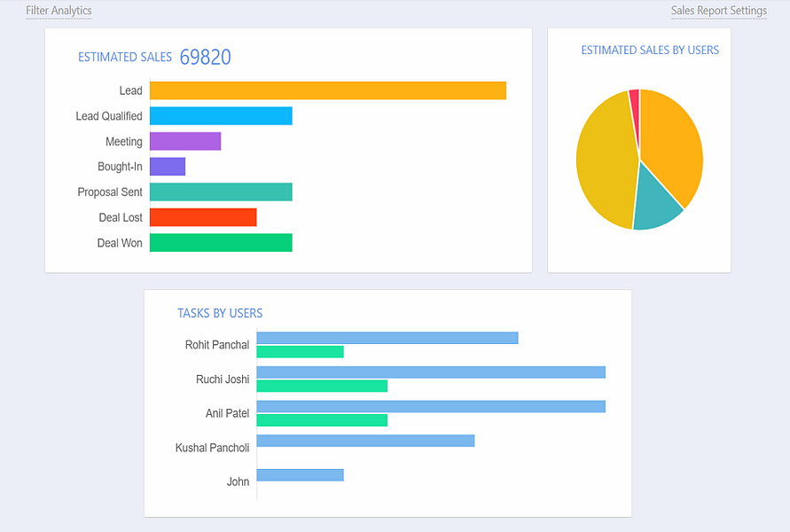The image size is (790, 532).
Task: Select the purple Meeting bar
Action: 185,141
